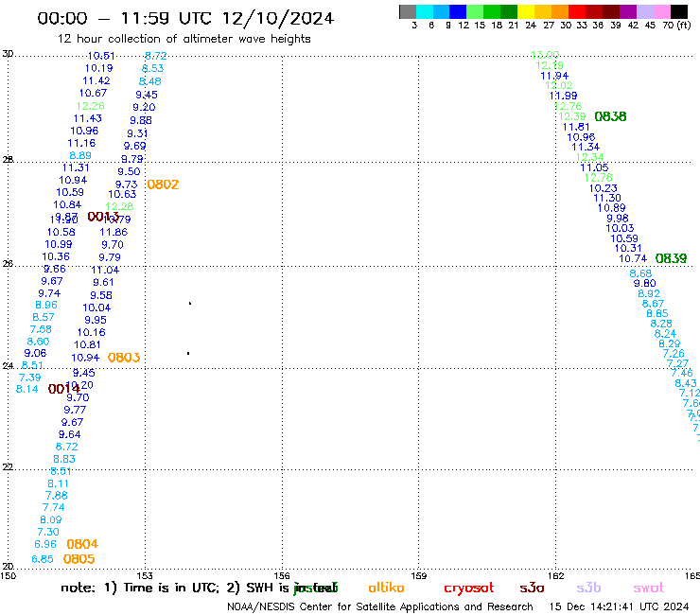Click the date title 12/10/2024
Viewport: 700px width, 615px height.
point(278,19)
